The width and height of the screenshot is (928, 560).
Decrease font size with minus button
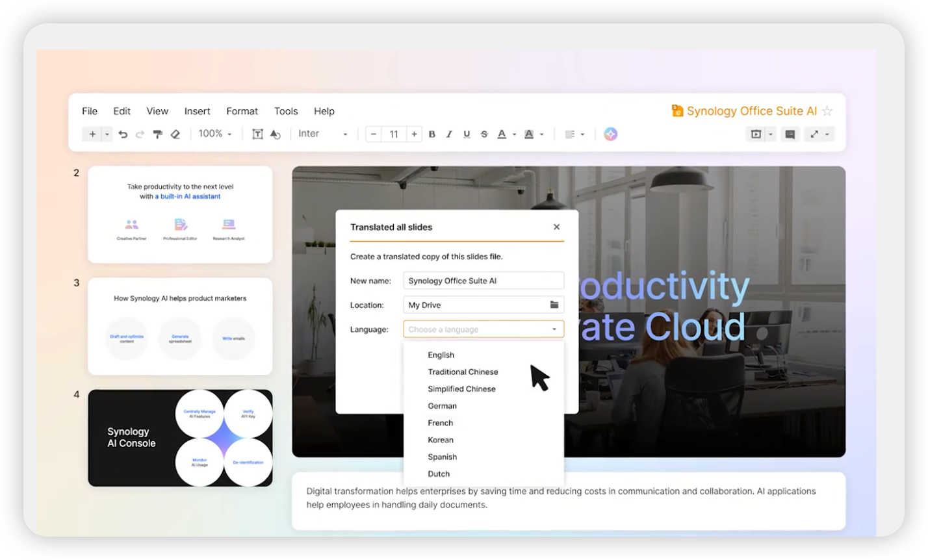coord(374,134)
